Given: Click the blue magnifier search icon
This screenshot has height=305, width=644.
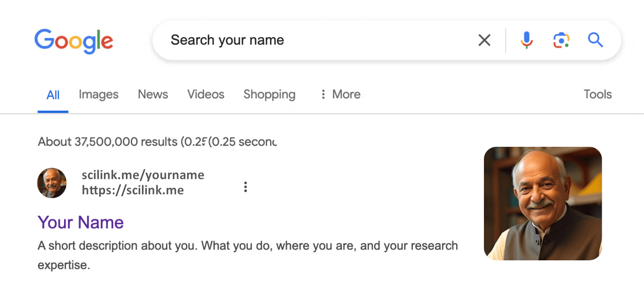Looking at the screenshot, I should [x=595, y=40].
